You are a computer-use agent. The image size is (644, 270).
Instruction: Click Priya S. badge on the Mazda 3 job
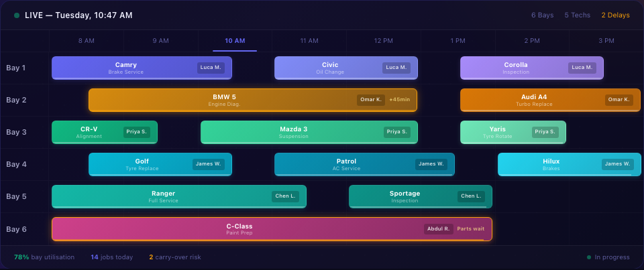coord(397,132)
